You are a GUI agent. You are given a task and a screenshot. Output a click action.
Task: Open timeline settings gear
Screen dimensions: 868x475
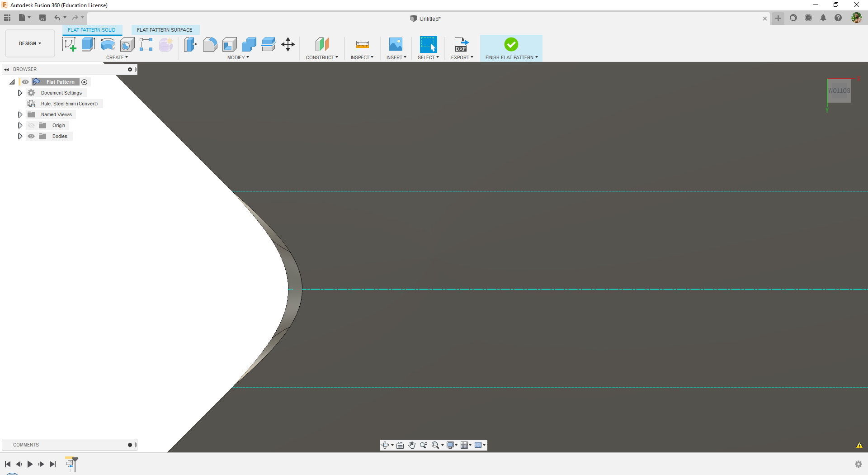pos(859,464)
